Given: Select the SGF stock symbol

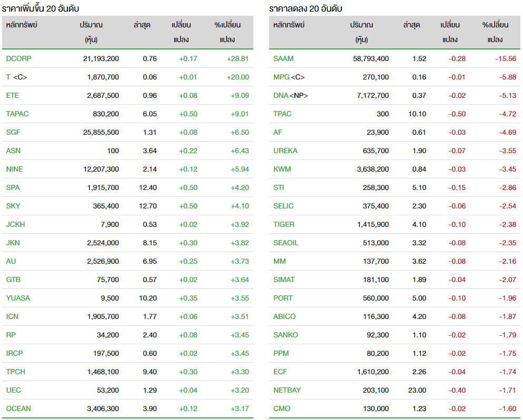Looking at the screenshot, I should click(x=13, y=132).
